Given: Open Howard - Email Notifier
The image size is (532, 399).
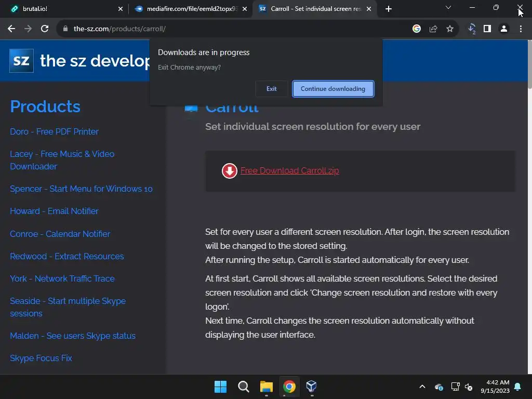Looking at the screenshot, I should tap(54, 211).
